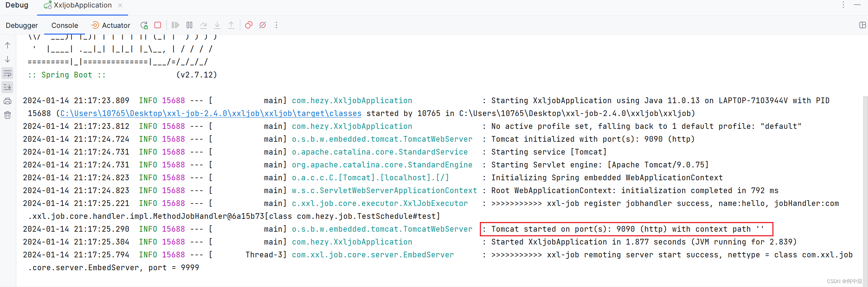This screenshot has height=287, width=868.
Task: Select the Console tab
Action: coord(65,25)
